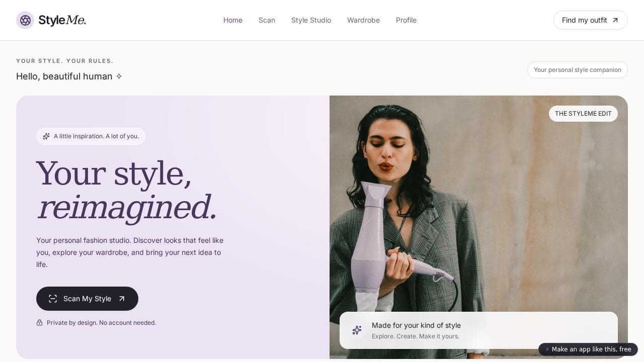Click the sparkles icon in the inspiration badge
The height and width of the screenshot is (362, 644).
click(46, 136)
